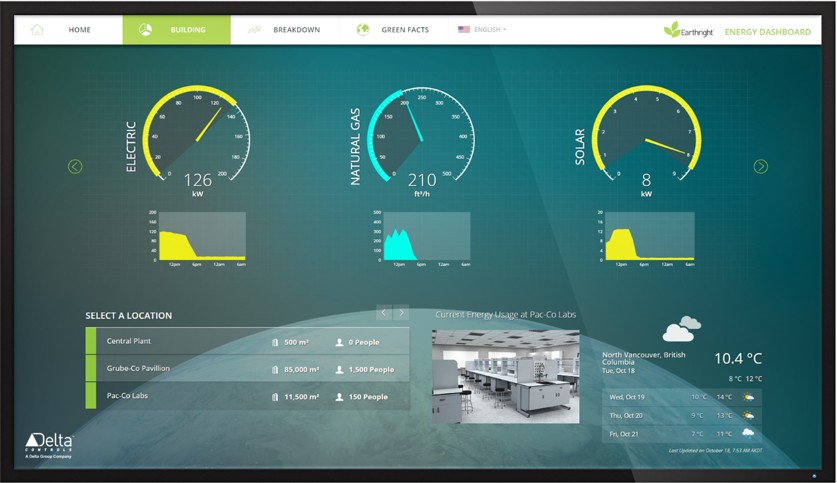Click the Home house icon

38,30
